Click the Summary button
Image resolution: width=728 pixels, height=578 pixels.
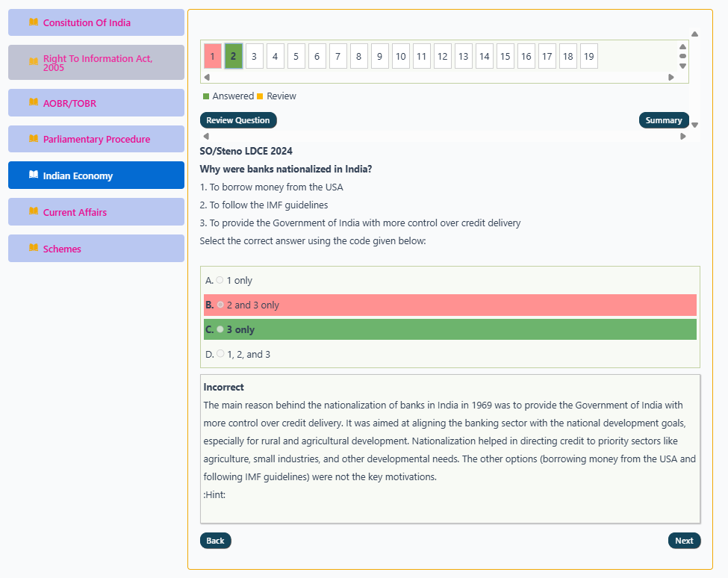664,120
